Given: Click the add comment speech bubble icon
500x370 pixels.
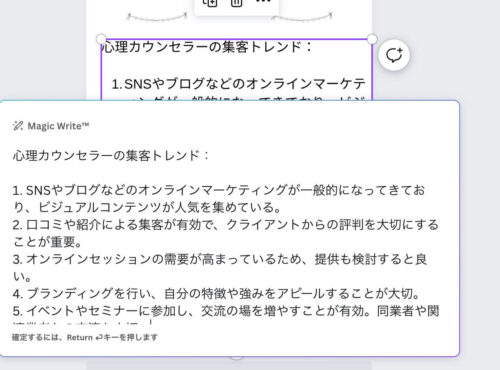Looking at the screenshot, I should [394, 55].
